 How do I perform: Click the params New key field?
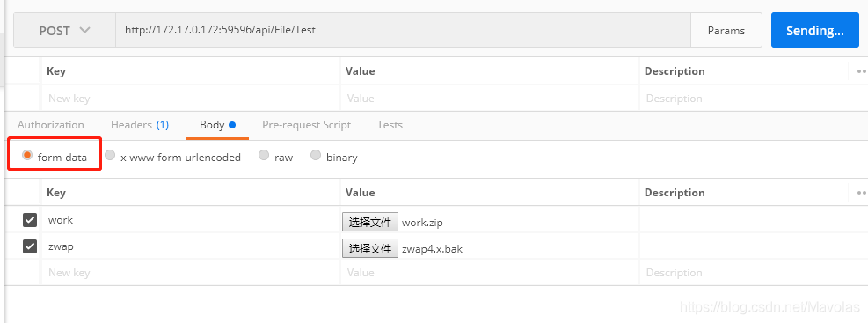coord(191,98)
